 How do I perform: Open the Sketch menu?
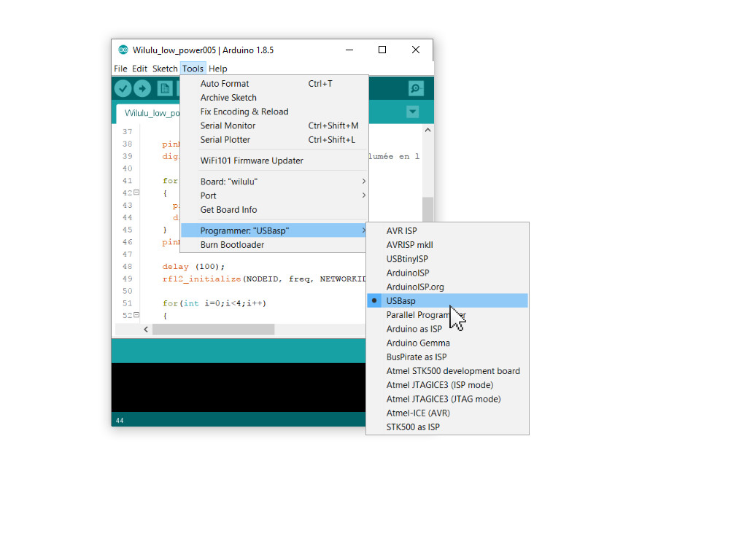[x=165, y=69]
